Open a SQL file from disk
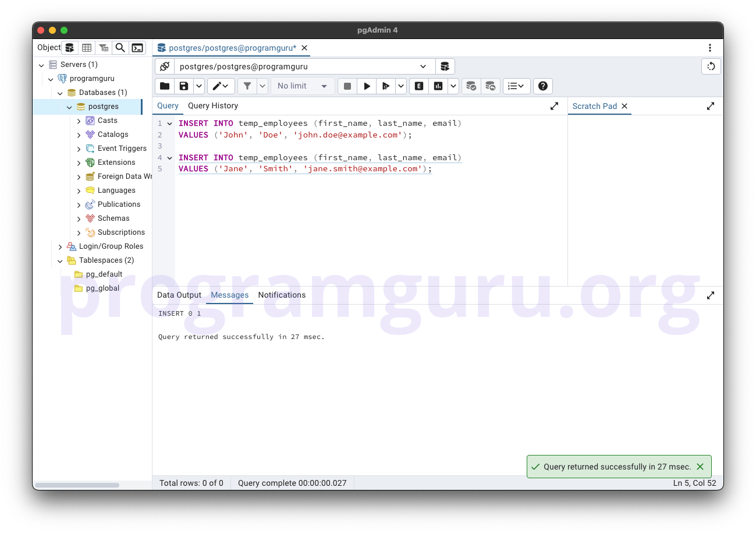Viewport: 756px width, 533px height. (x=164, y=86)
